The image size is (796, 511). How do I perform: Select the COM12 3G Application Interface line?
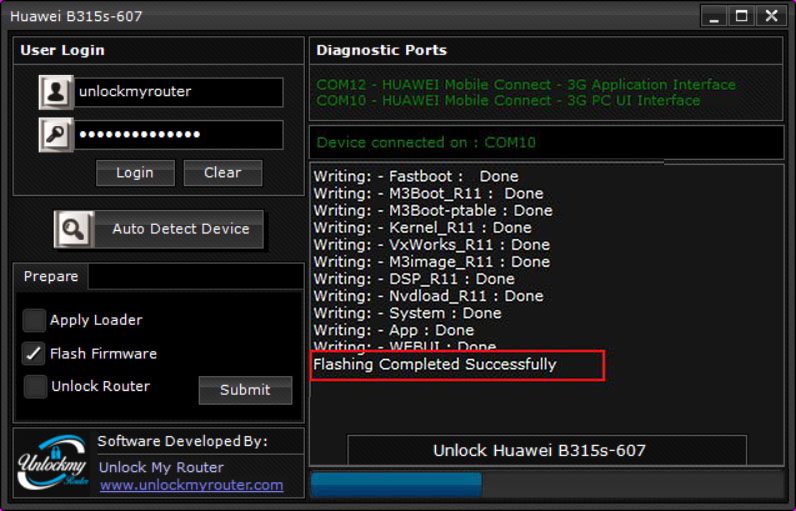[x=526, y=84]
